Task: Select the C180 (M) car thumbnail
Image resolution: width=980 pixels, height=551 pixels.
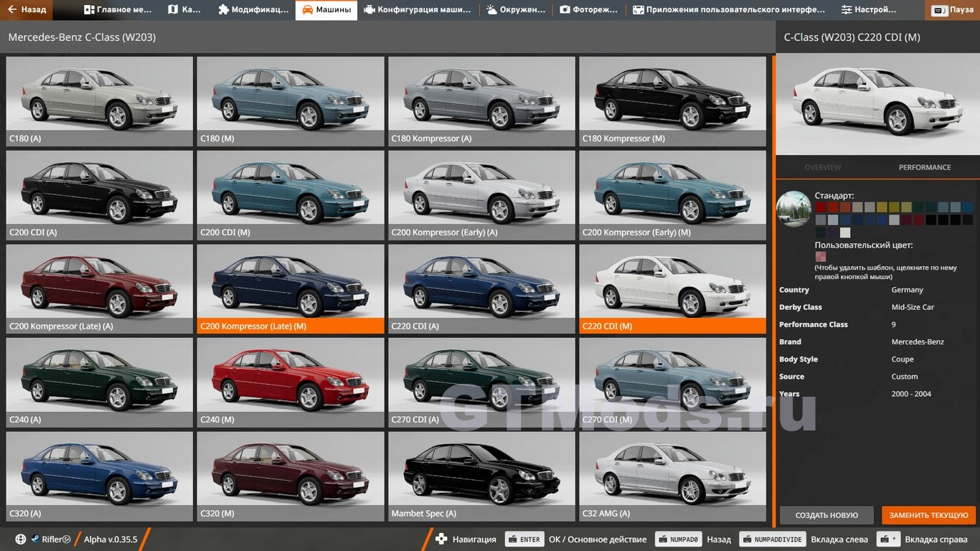Action: point(291,101)
